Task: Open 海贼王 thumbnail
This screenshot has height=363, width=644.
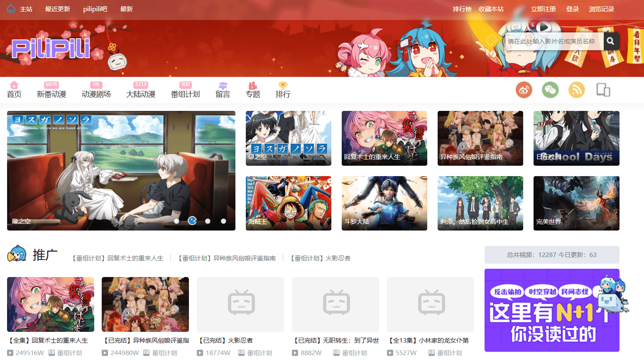Action: [x=289, y=203]
